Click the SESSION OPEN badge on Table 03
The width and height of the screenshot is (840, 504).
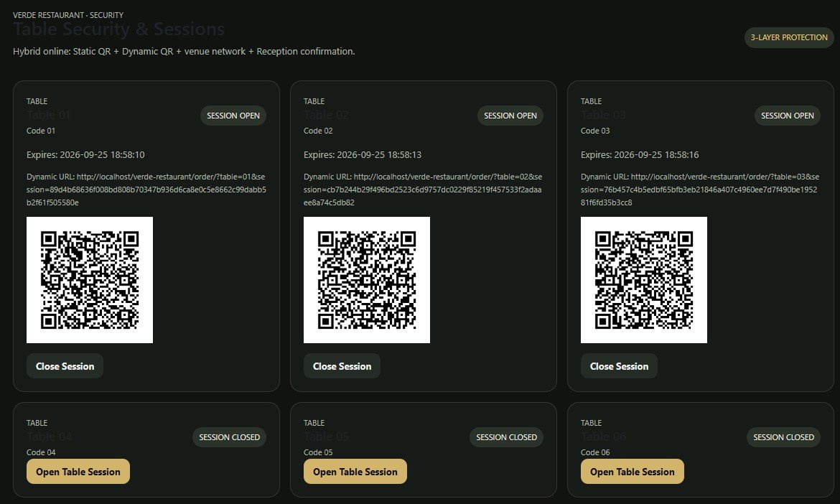pos(787,116)
